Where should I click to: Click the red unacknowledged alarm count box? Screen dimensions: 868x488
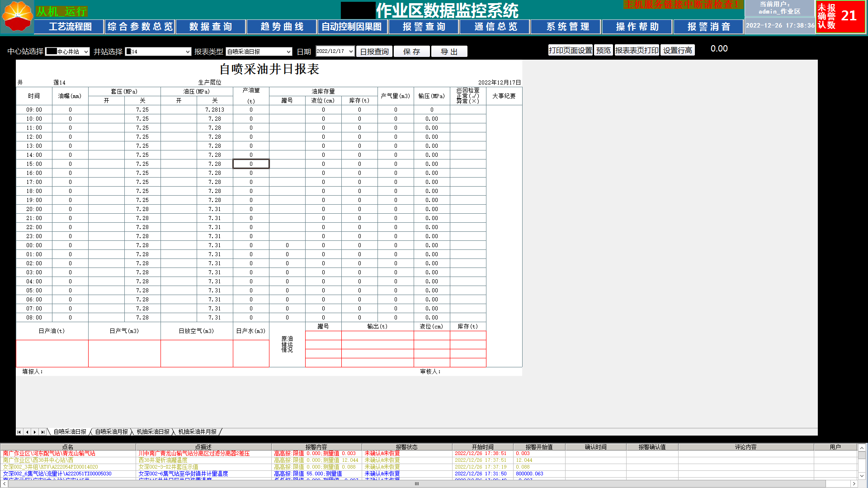coord(840,17)
